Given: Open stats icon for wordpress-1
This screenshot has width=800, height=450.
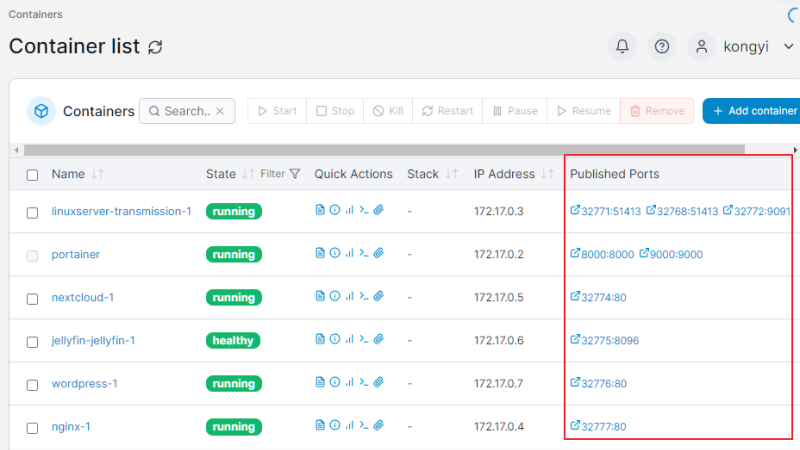Looking at the screenshot, I should (x=349, y=382).
